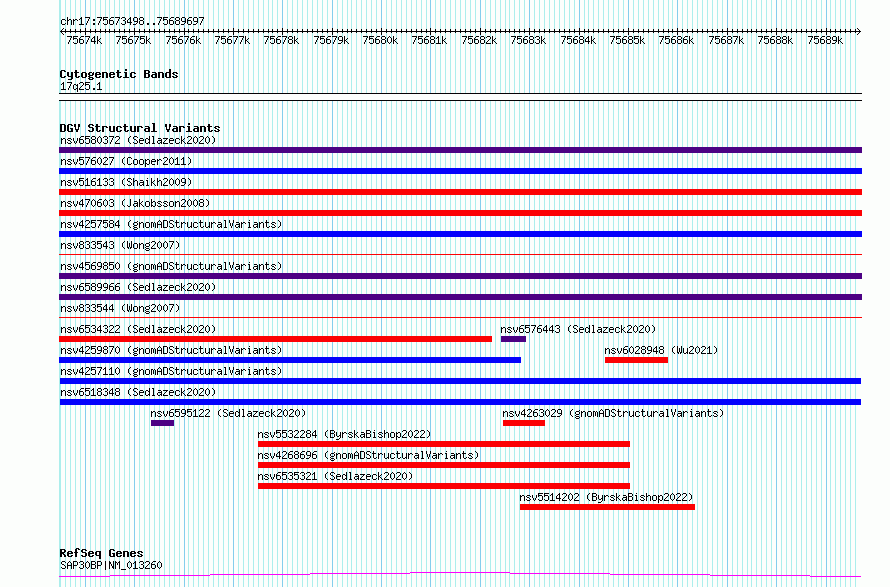Click the red bar under nsv6535321
The image size is (890, 587).
(x=444, y=486)
